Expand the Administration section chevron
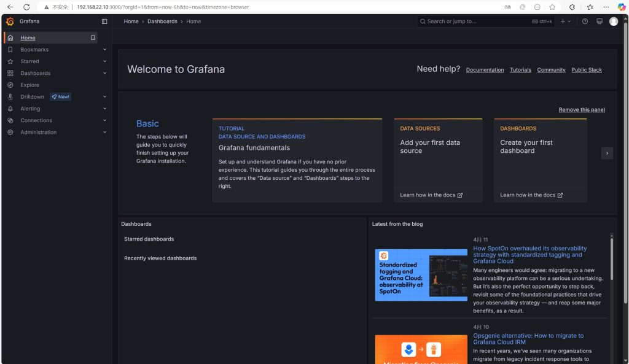Viewport: 629px width, 364px height. [x=104, y=133]
